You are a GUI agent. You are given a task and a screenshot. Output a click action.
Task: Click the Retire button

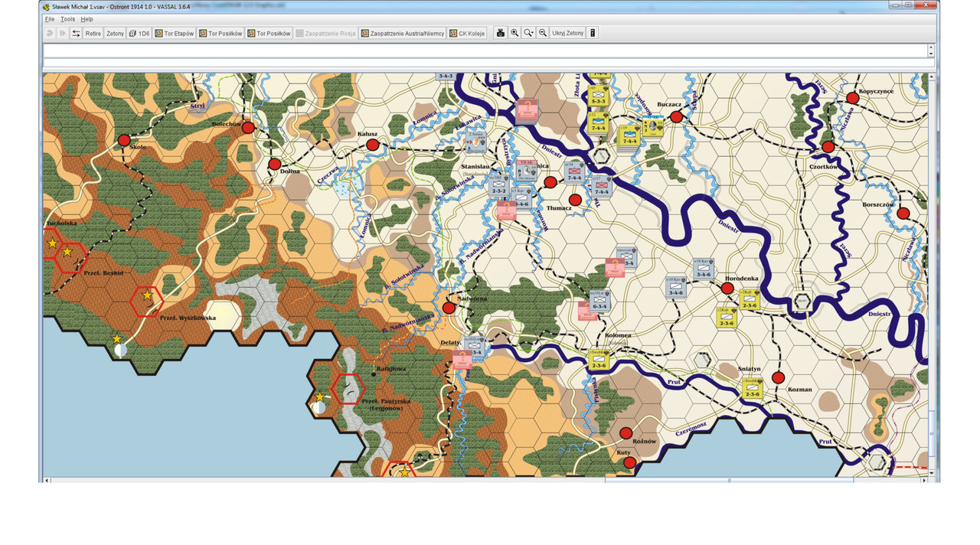tap(93, 33)
